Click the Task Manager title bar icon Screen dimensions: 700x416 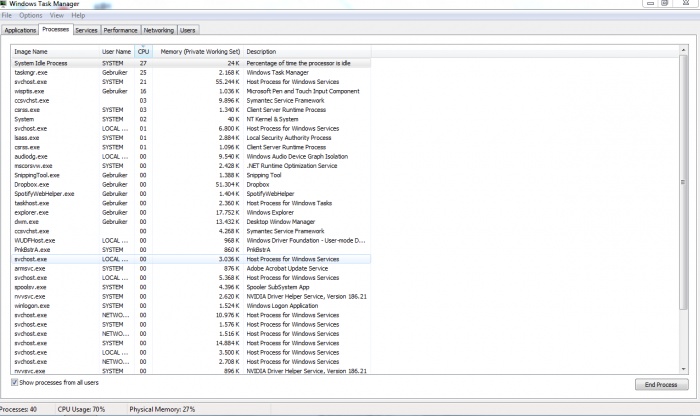click(x=5, y=5)
